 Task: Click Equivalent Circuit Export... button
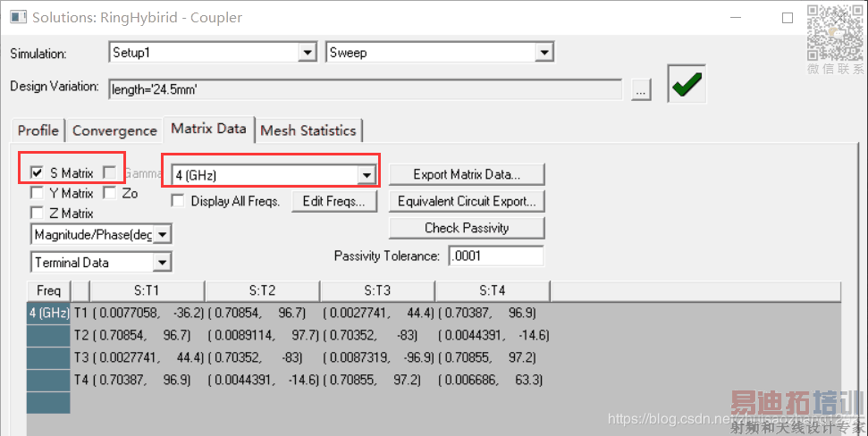click(x=467, y=201)
